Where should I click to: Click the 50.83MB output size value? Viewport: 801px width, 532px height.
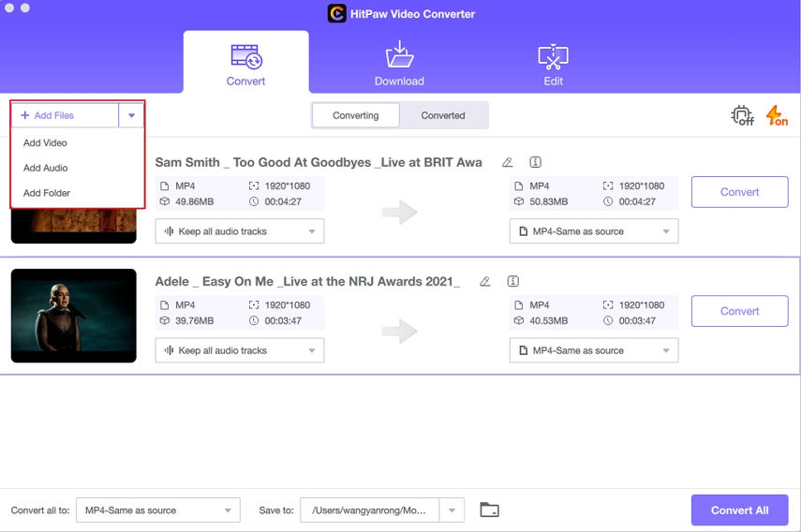point(549,201)
